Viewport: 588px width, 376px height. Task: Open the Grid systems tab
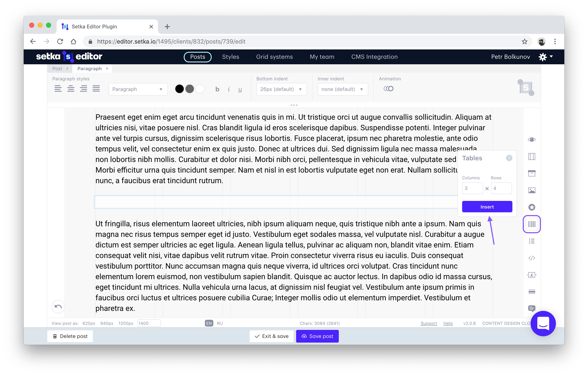coord(274,57)
